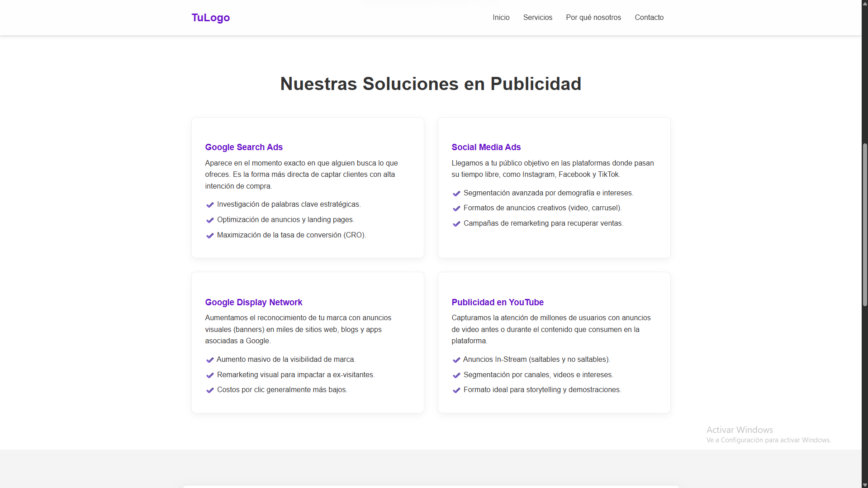
Task: Click checkmark beside Aumento masivo de visibilidad
Action: click(210, 360)
